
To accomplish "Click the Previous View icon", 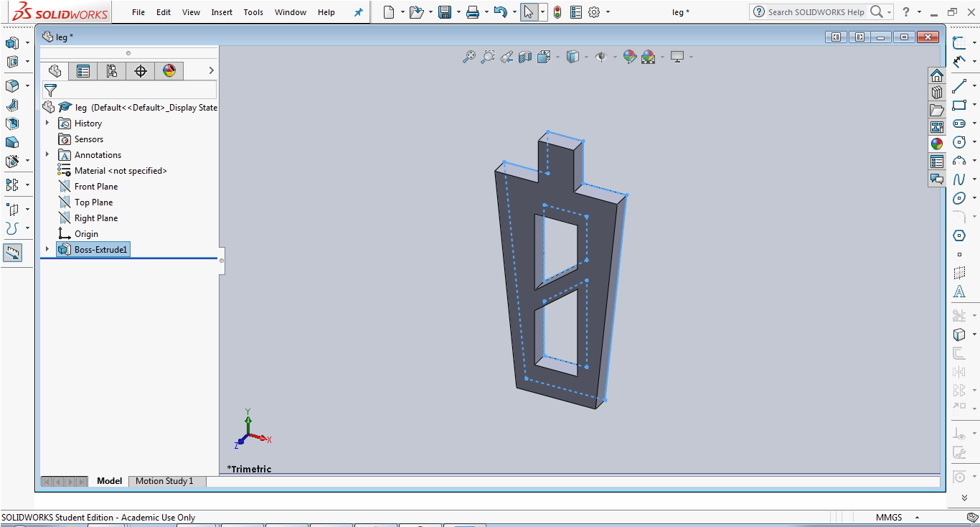I will (x=507, y=57).
